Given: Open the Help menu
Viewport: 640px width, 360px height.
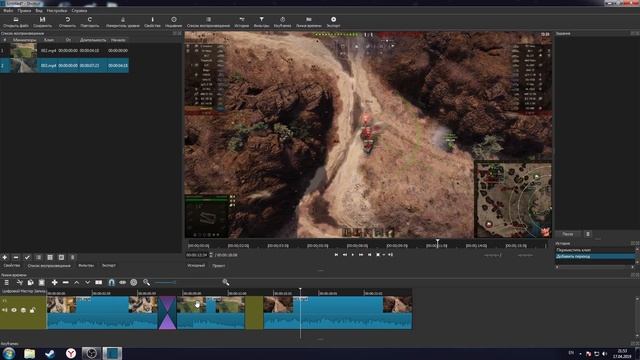Looking at the screenshot, I should coord(79,11).
